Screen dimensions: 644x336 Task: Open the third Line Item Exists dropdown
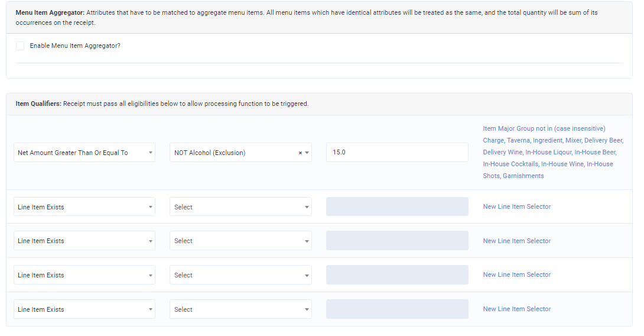pyautogui.click(x=84, y=275)
